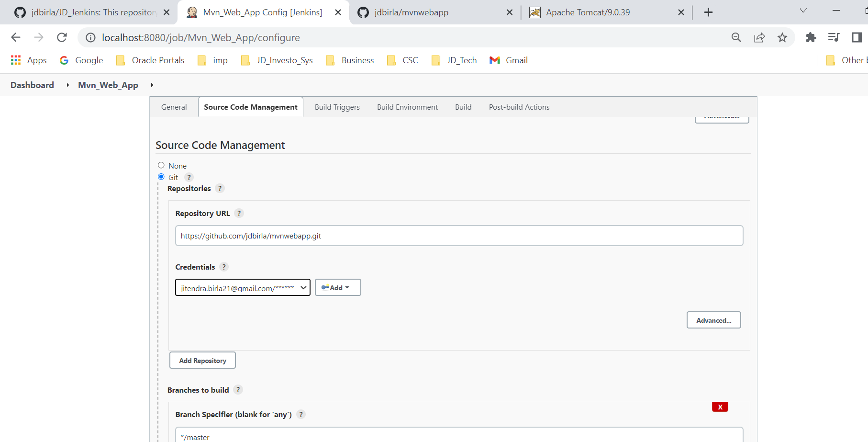Switch to Post-build Actions tab
This screenshot has height=442, width=868.
click(519, 107)
